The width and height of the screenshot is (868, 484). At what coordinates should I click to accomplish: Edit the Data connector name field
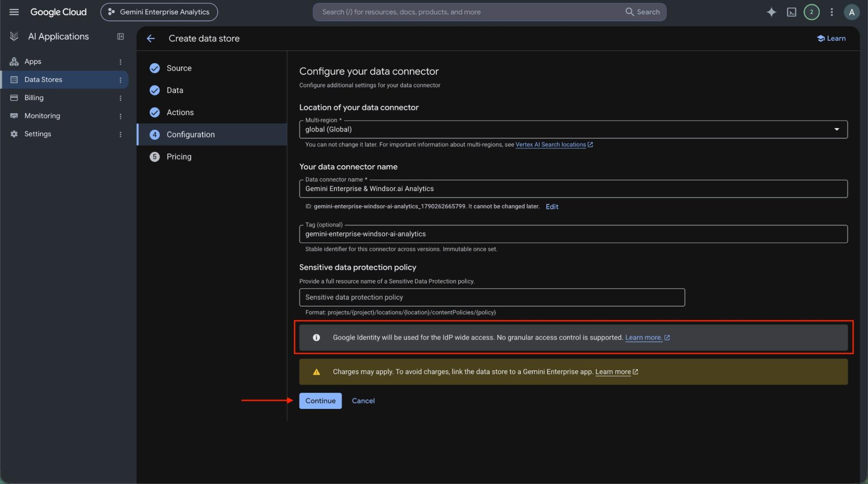tap(573, 189)
